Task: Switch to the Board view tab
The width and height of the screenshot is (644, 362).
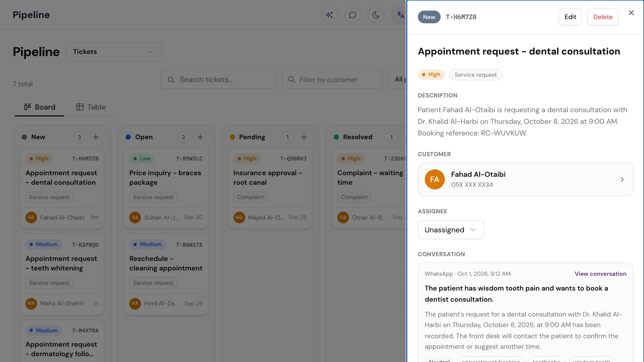Action: (x=40, y=107)
